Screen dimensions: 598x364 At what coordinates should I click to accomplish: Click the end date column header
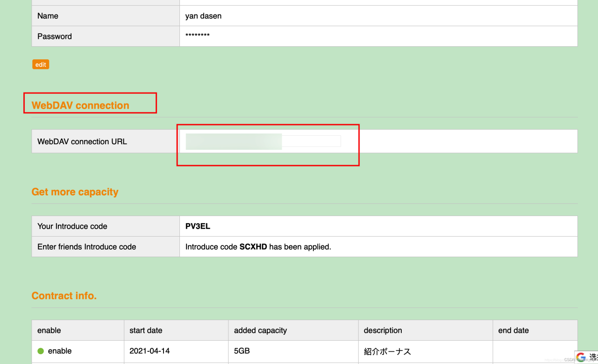pos(513,330)
